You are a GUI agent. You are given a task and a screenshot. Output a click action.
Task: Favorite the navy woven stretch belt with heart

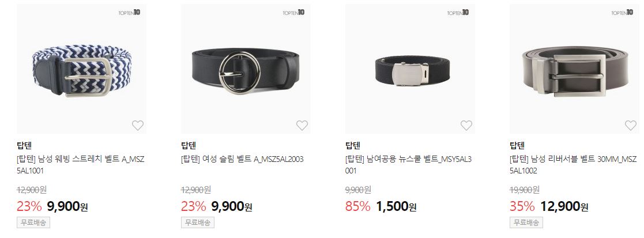point(138,125)
